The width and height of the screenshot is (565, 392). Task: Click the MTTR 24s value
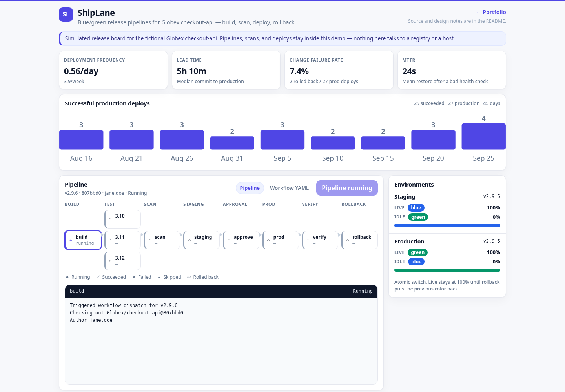[409, 71]
